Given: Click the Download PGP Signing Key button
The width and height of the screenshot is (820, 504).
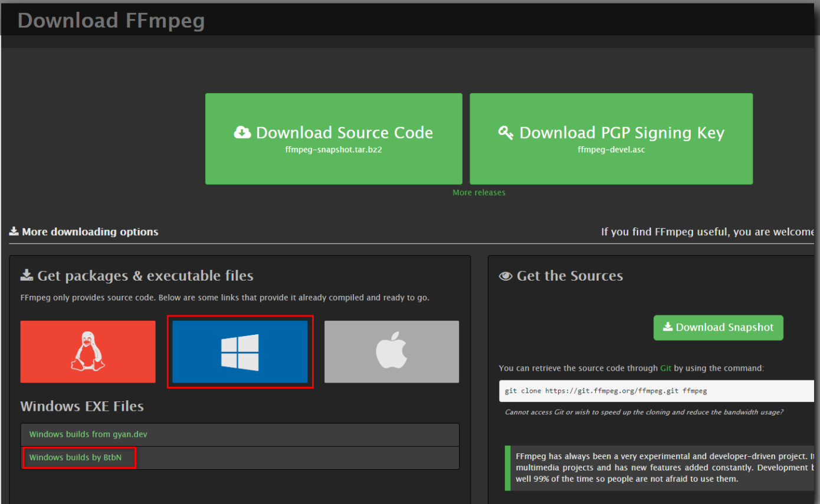Looking at the screenshot, I should coord(611,139).
